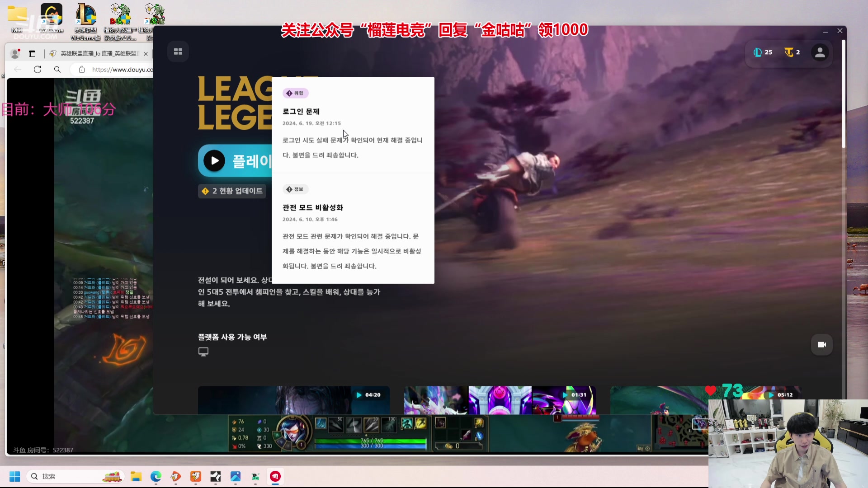Screen dimensions: 868x488
Task: Click the critical severity tag on the login issue
Action: click(295, 94)
